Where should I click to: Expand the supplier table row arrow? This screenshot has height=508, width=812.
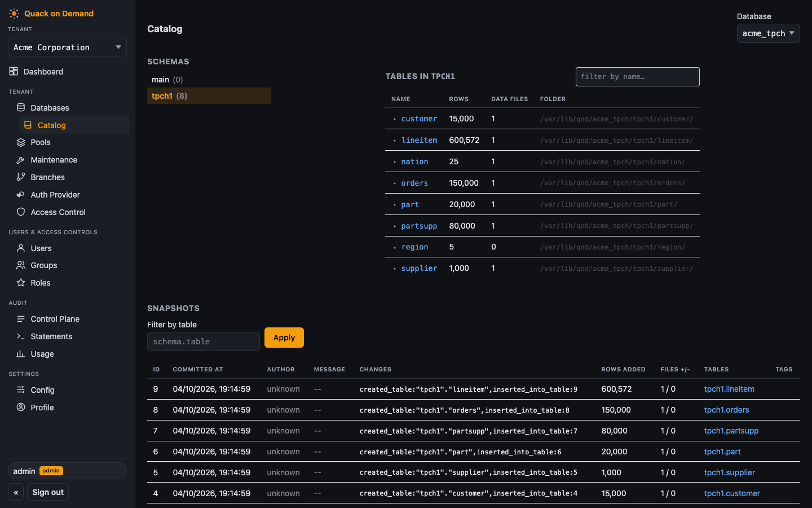pos(395,269)
